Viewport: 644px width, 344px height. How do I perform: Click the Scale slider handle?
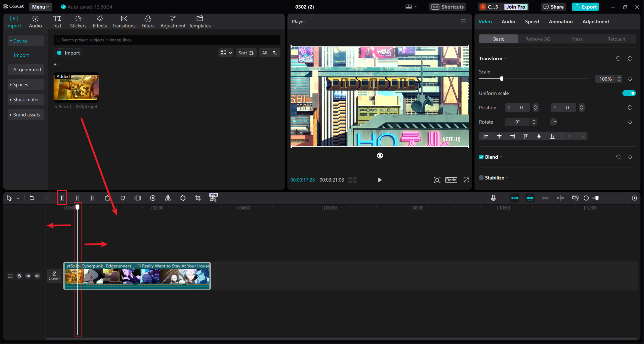(x=502, y=79)
